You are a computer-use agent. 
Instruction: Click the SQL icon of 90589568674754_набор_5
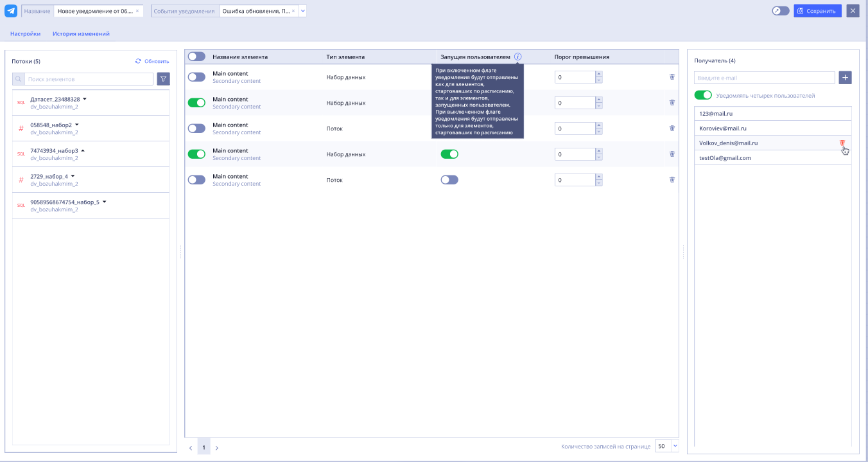(21, 206)
